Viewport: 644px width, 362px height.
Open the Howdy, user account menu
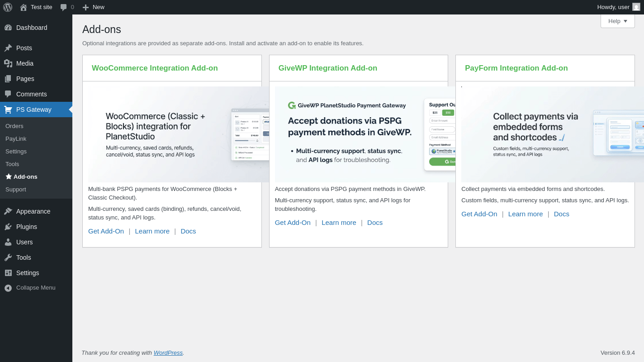pyautogui.click(x=613, y=7)
